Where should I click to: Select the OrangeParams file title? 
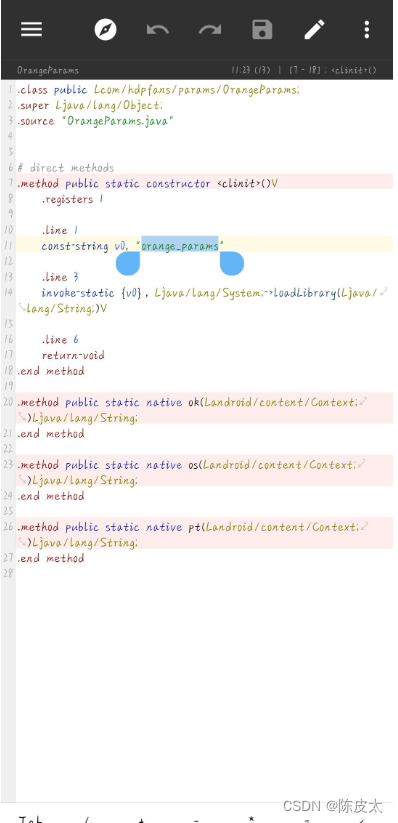(48, 70)
